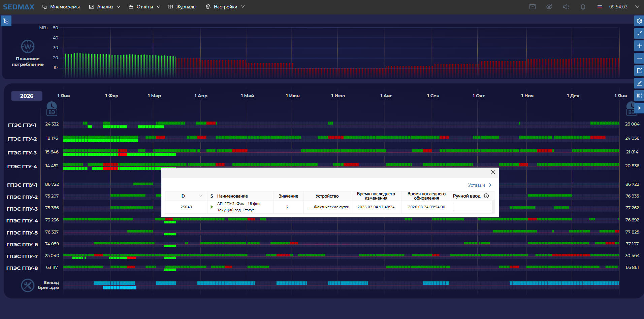Zoom out with the minus icon

639,58
